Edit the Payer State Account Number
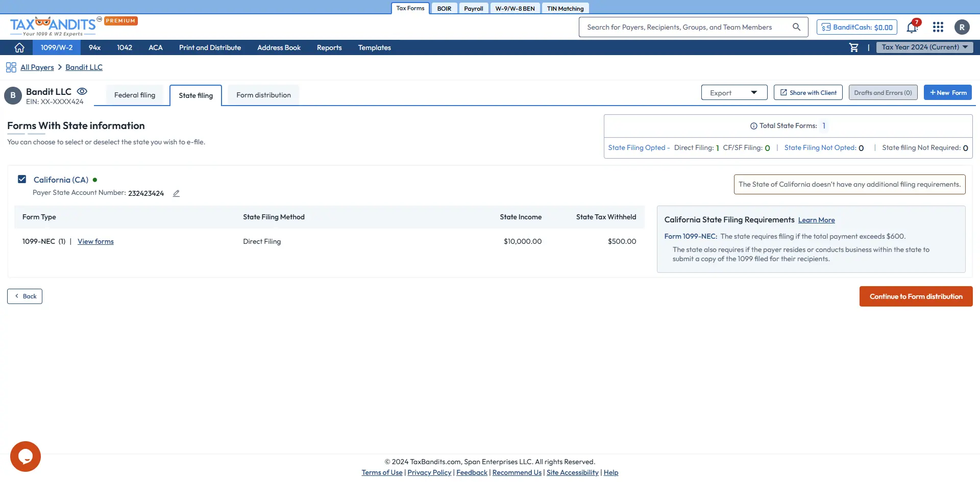This screenshot has height=482, width=980. point(176,193)
